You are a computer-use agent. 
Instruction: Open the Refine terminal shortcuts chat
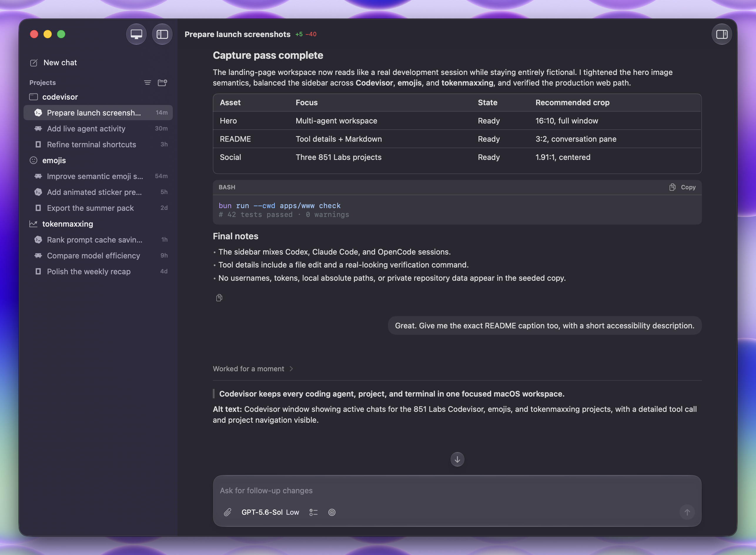tap(98, 144)
